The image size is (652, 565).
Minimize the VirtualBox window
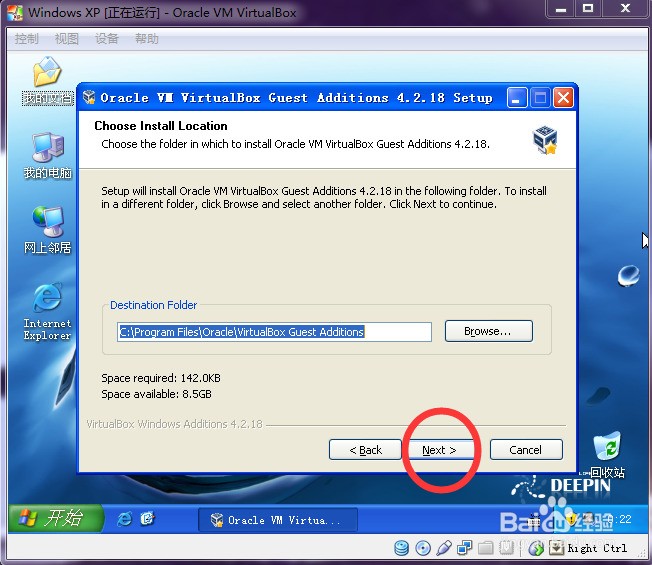(561, 9)
